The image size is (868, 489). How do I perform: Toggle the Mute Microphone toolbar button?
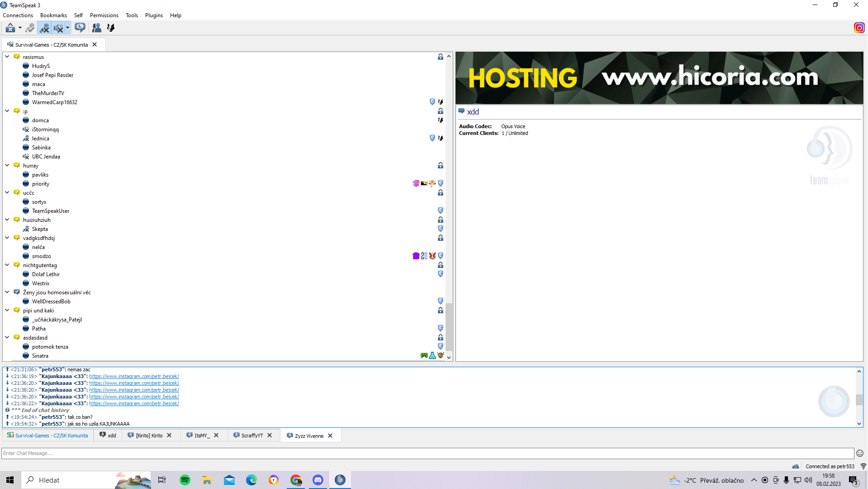pos(44,28)
